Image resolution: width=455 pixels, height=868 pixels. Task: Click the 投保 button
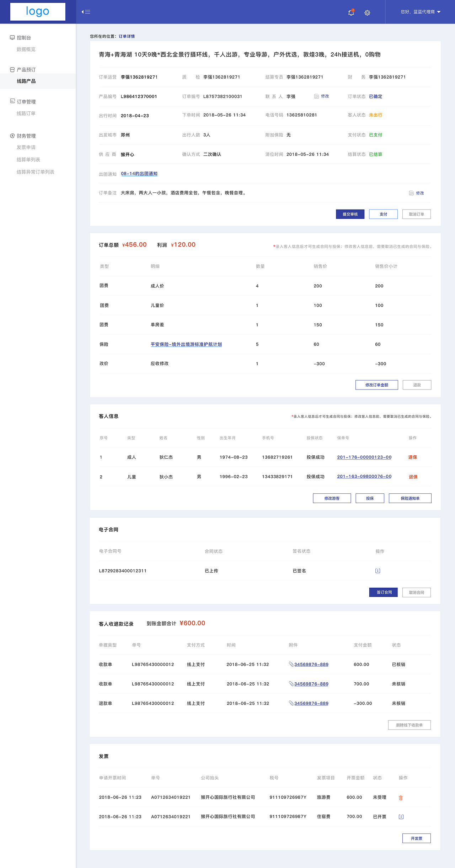click(370, 498)
